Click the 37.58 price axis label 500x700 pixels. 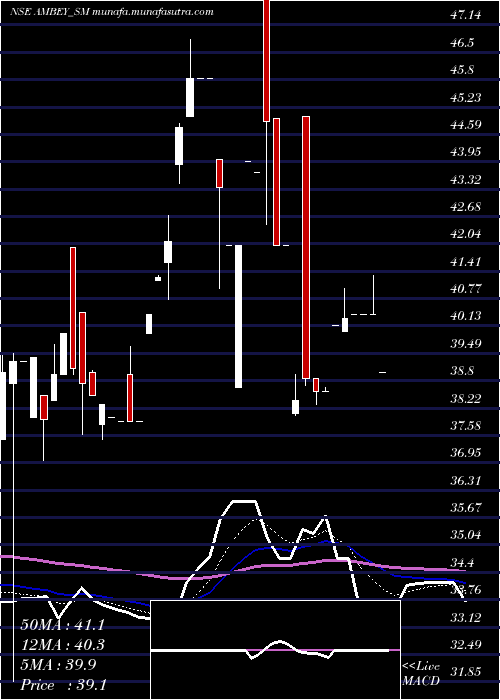[x=465, y=425]
